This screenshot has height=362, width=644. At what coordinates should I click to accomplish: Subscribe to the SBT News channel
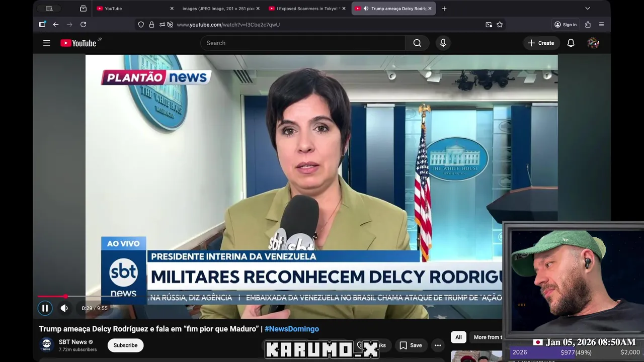click(125, 345)
